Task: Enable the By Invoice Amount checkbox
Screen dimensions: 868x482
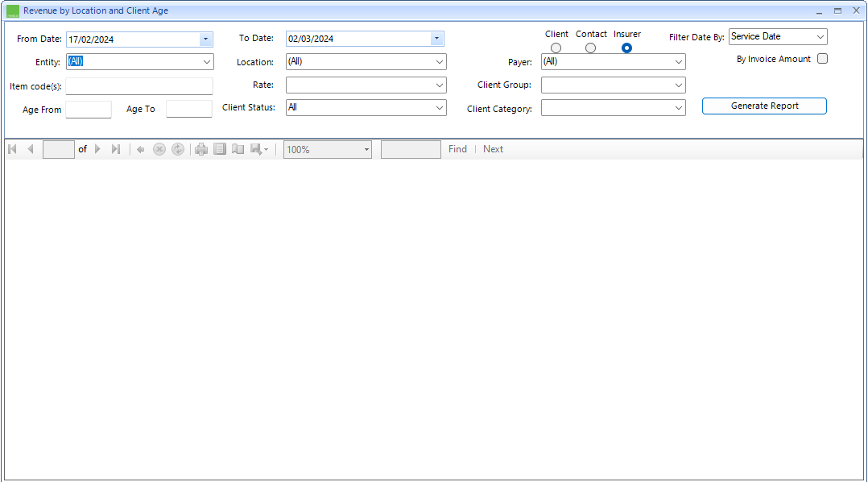Action: click(822, 59)
